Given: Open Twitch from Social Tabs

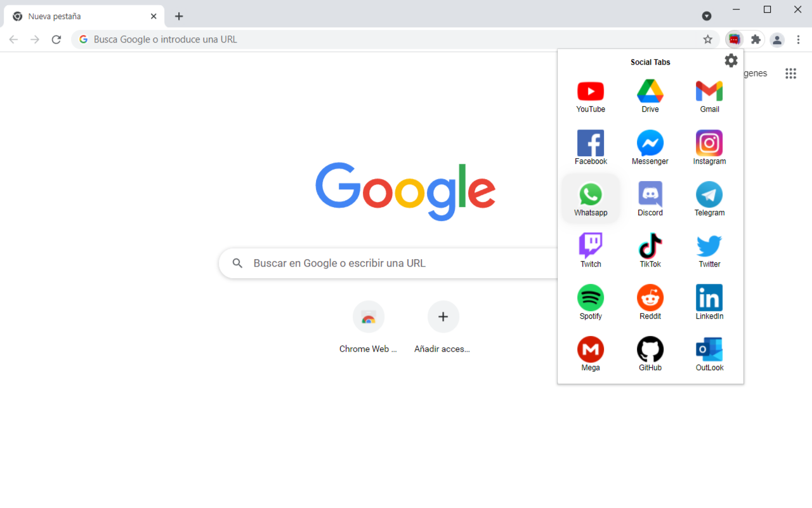Looking at the screenshot, I should pos(591,247).
